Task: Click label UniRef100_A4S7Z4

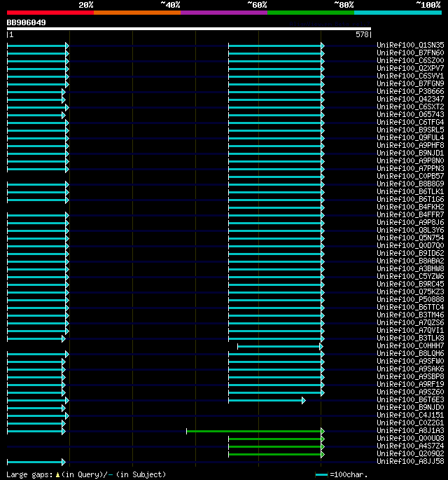Action: pos(410,446)
